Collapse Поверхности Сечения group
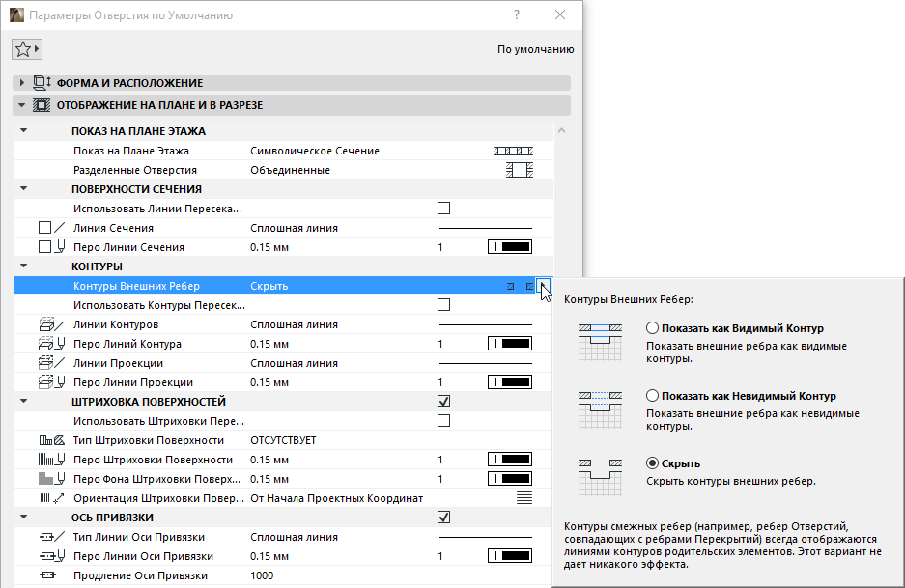Screen dimensions: 905x588 pyautogui.click(x=24, y=188)
